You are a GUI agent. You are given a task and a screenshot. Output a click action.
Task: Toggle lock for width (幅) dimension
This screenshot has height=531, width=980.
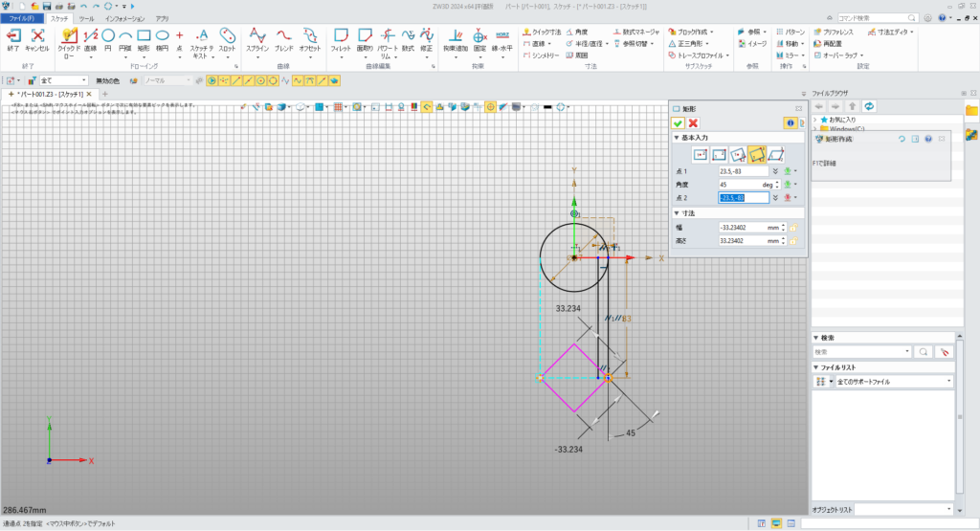tap(793, 228)
